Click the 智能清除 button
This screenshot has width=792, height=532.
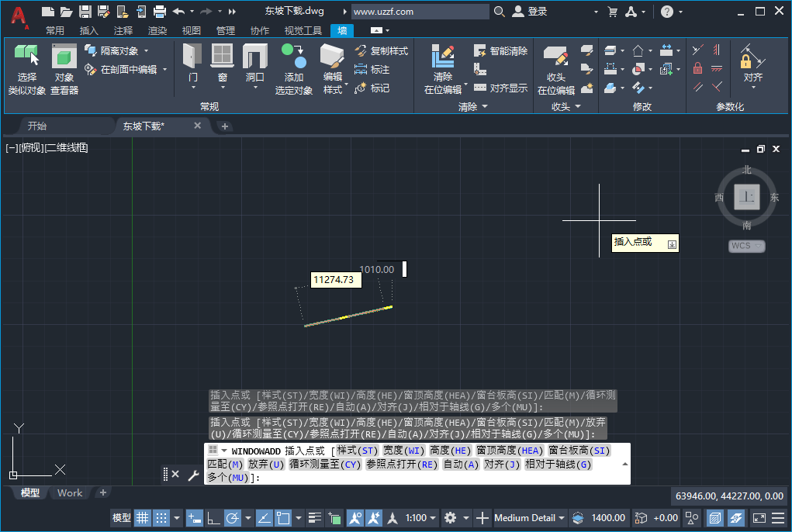click(x=500, y=50)
